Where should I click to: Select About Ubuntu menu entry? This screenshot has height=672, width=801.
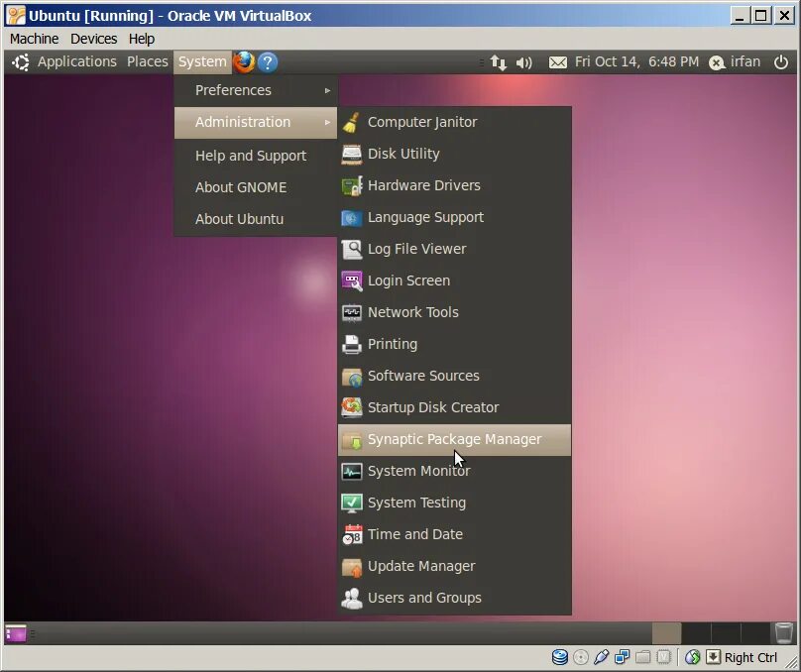pos(256,219)
